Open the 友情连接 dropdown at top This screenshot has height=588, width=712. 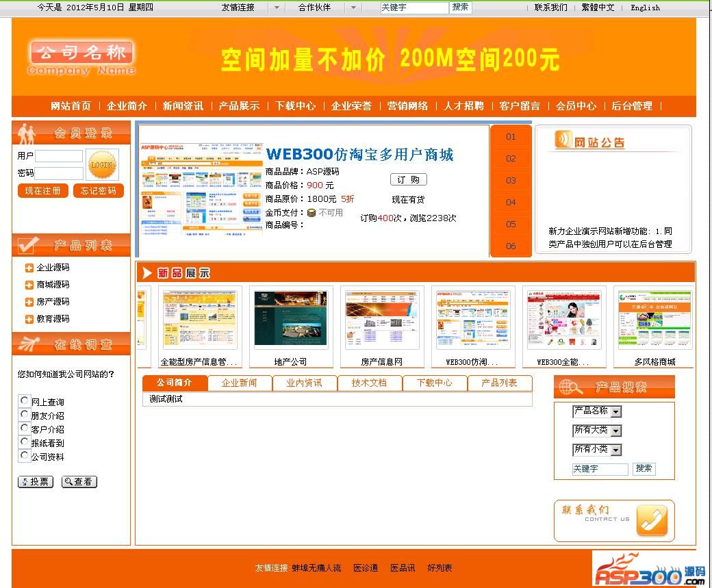click(x=277, y=8)
